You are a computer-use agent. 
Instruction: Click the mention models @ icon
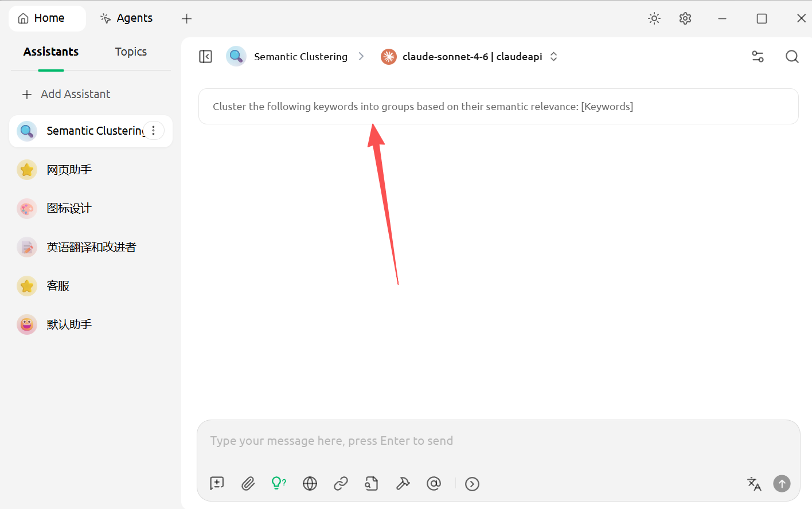tap(434, 484)
